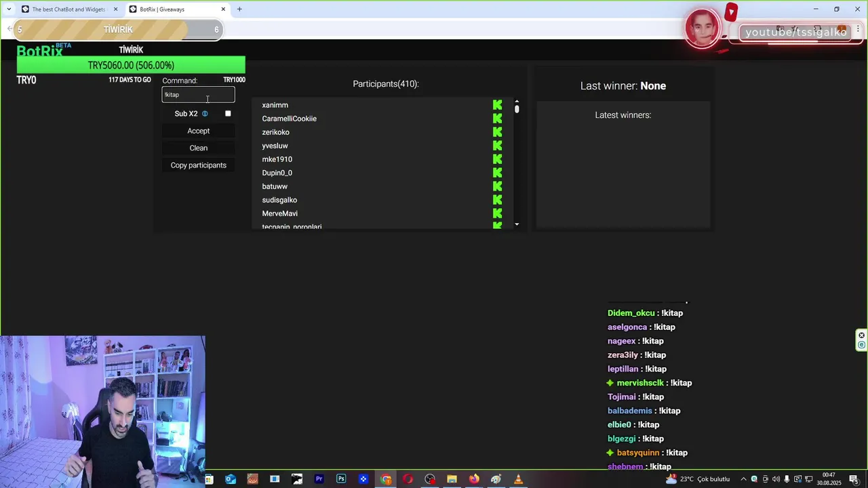868x488 pixels.
Task: Click the Kick icon beside zerikoko
Action: pyautogui.click(x=498, y=132)
